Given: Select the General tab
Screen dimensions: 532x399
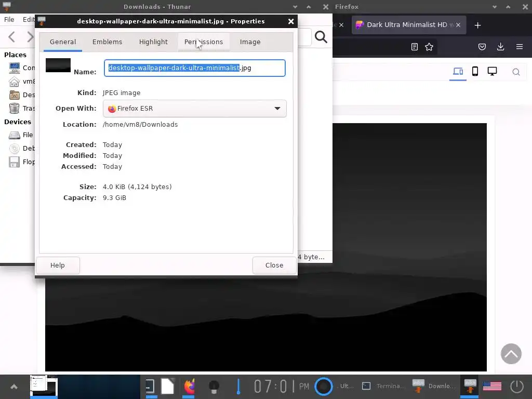Looking at the screenshot, I should (63, 42).
